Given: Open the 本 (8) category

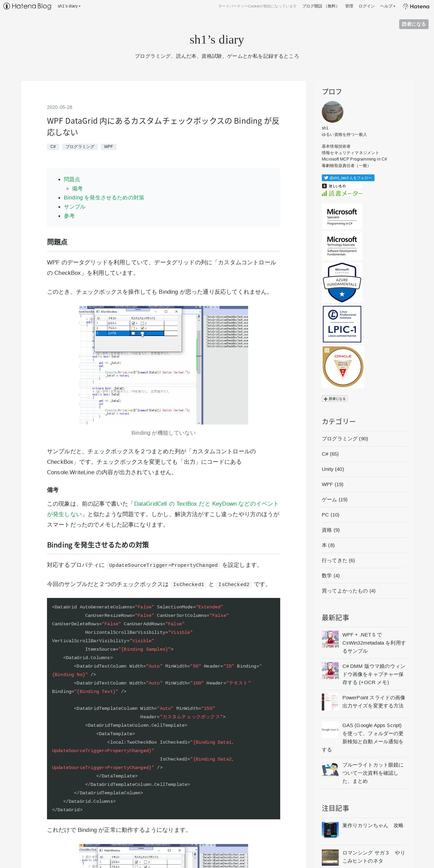Looking at the screenshot, I should (328, 545).
